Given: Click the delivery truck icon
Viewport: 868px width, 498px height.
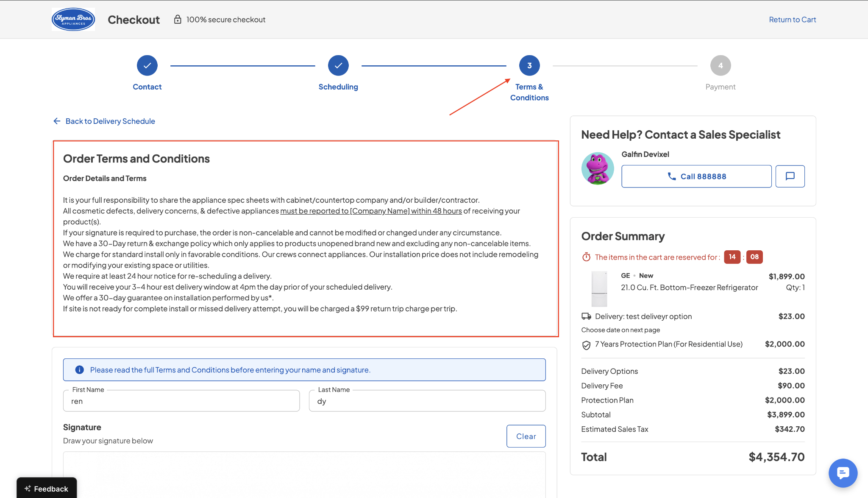Looking at the screenshot, I should click(x=586, y=316).
